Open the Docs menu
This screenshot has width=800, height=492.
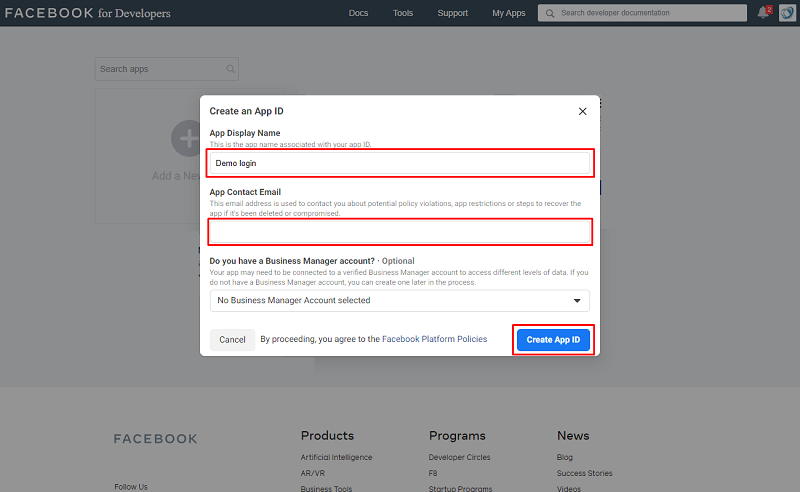pyautogui.click(x=358, y=13)
